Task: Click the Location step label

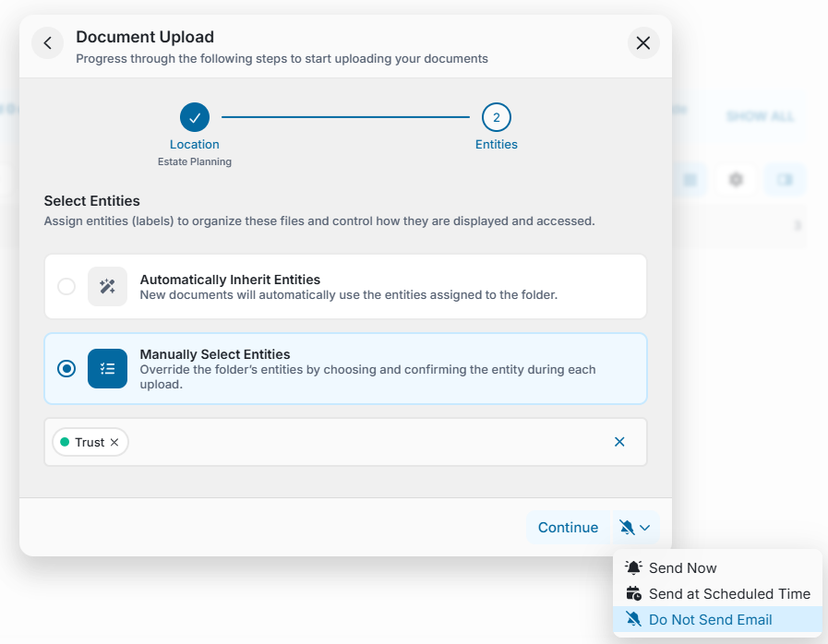Action: [195, 145]
